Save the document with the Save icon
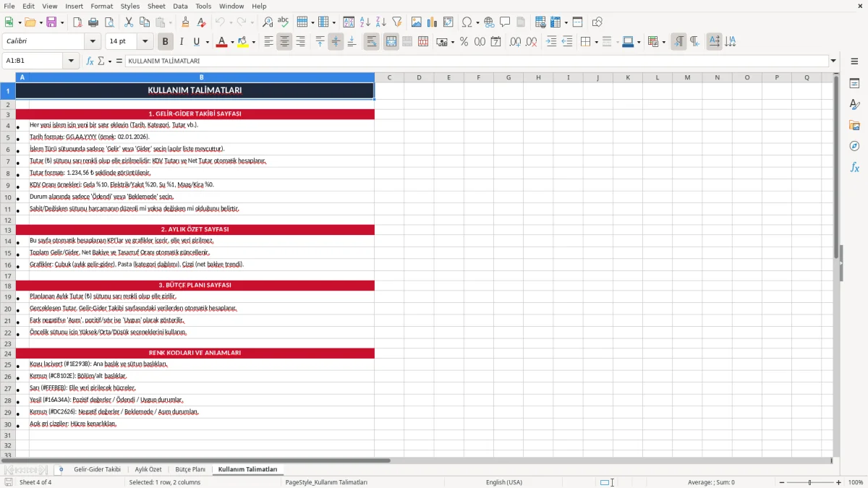Image resolution: width=868 pixels, height=488 pixels. tap(51, 22)
